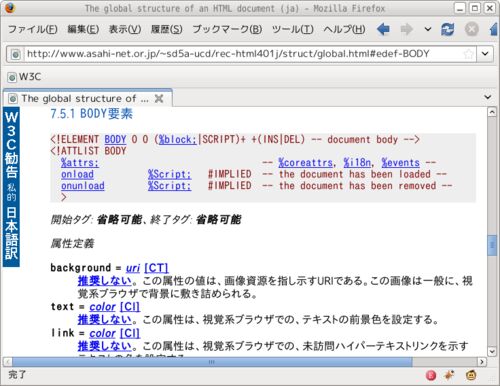Open the onunload attribute link

coord(83,186)
